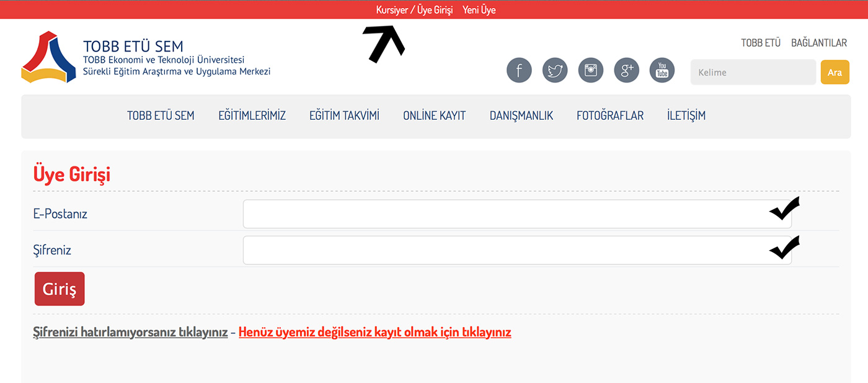Open the İLETİŞİM menu item

tap(686, 115)
